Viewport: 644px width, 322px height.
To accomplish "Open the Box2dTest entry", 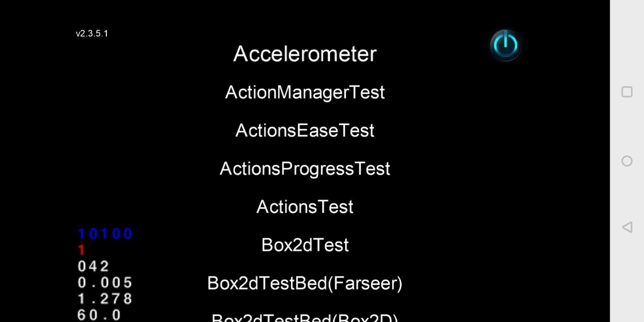I will 305,245.
